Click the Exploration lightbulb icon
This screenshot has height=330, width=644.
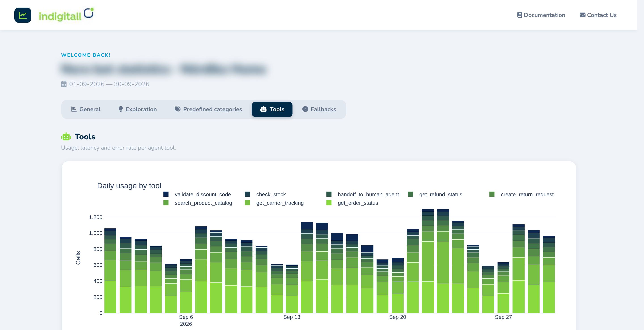(x=121, y=109)
